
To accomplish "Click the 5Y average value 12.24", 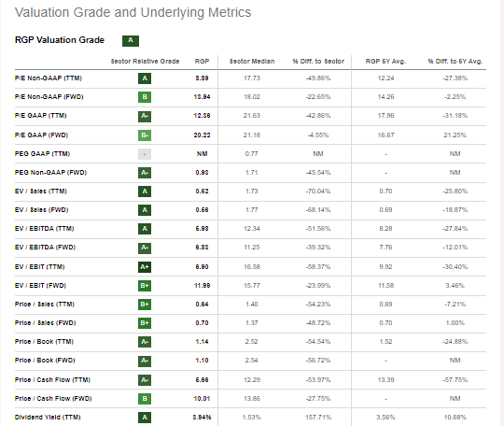I will (385, 78).
